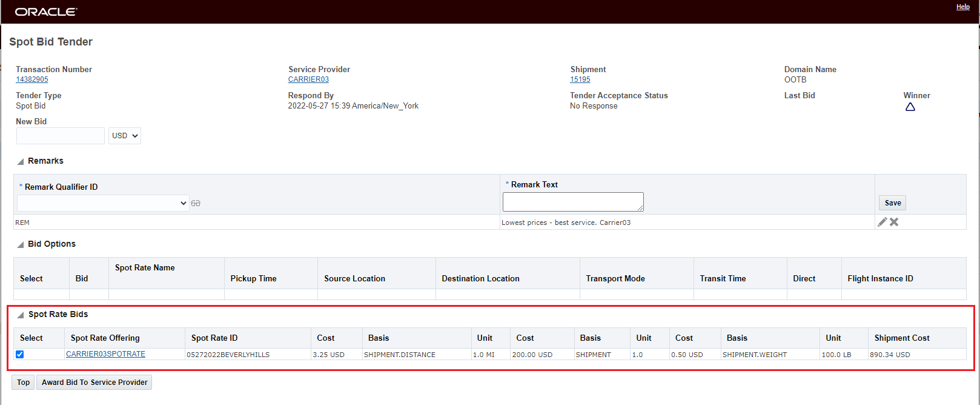The width and height of the screenshot is (980, 405).
Task: Click the Save remark button
Action: (892, 203)
